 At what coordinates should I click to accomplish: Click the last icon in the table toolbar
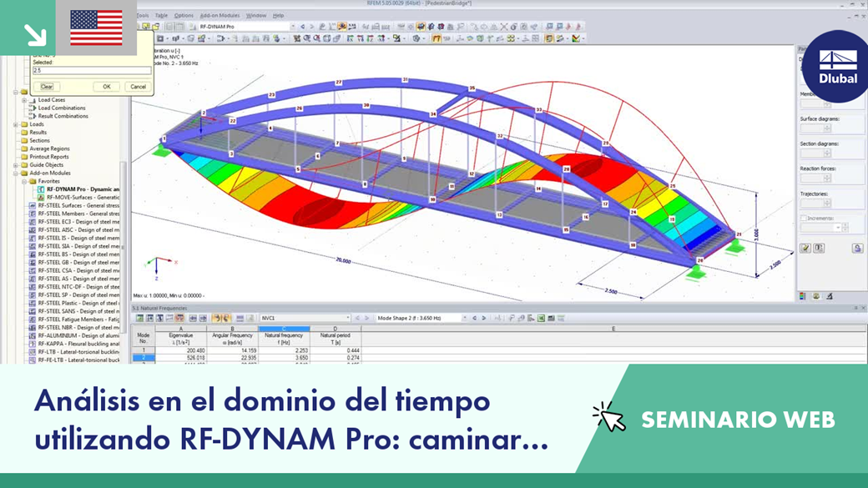click(x=561, y=318)
